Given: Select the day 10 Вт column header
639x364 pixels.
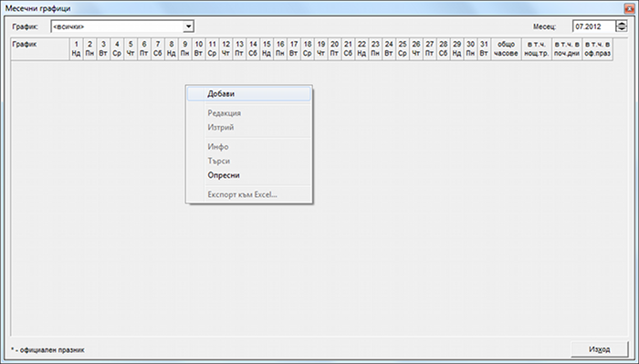Looking at the screenshot, I should click(x=198, y=49).
